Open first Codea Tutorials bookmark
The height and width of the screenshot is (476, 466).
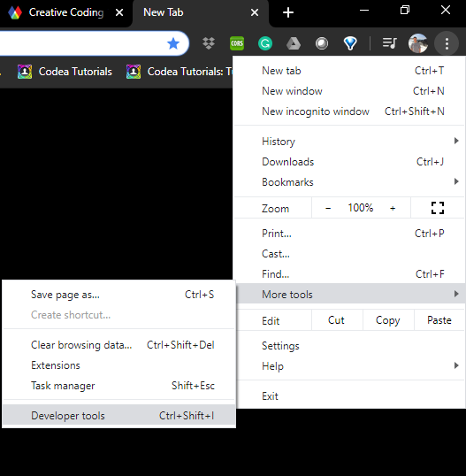coord(65,72)
